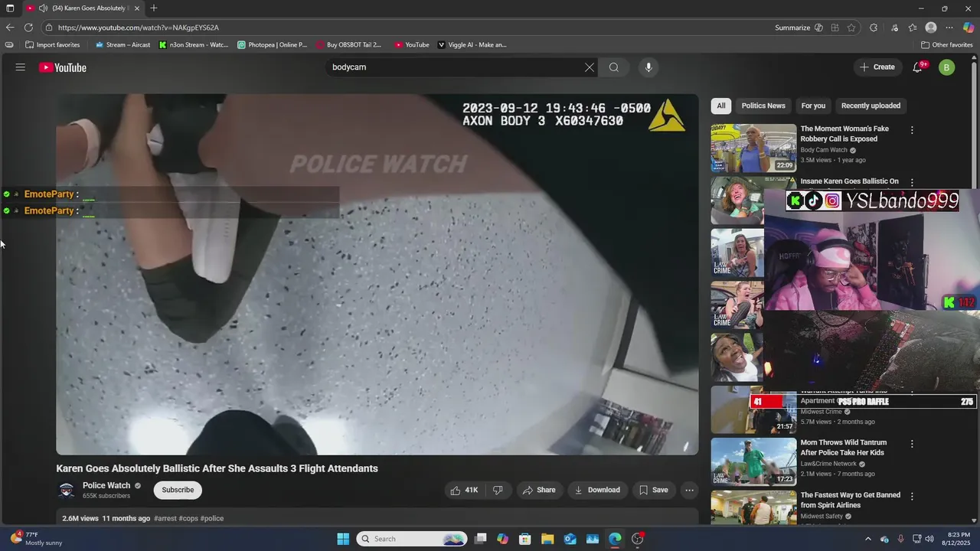Open the account avatar menu

click(947, 67)
